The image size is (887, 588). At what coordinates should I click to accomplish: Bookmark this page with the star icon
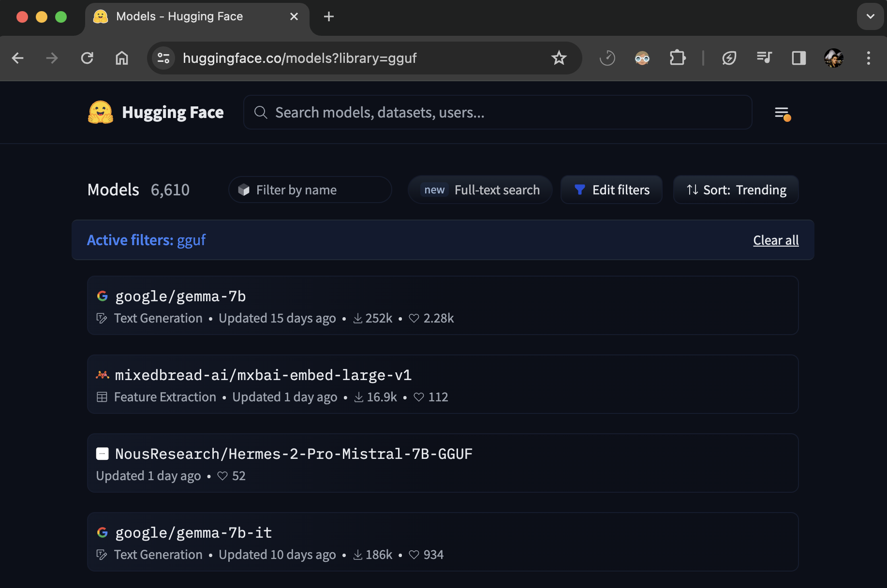point(559,58)
